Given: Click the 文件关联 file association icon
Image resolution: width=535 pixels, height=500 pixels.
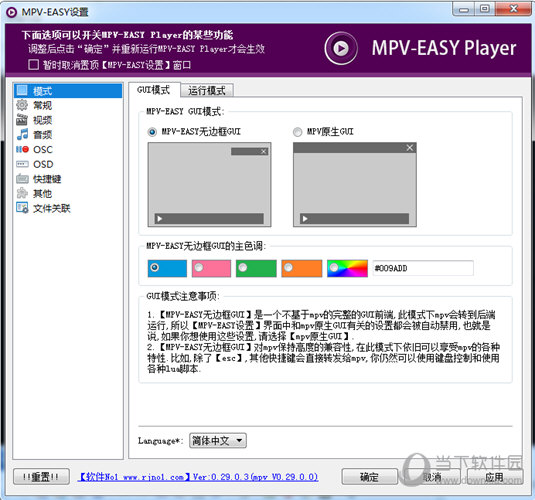Looking at the screenshot, I should [x=22, y=208].
